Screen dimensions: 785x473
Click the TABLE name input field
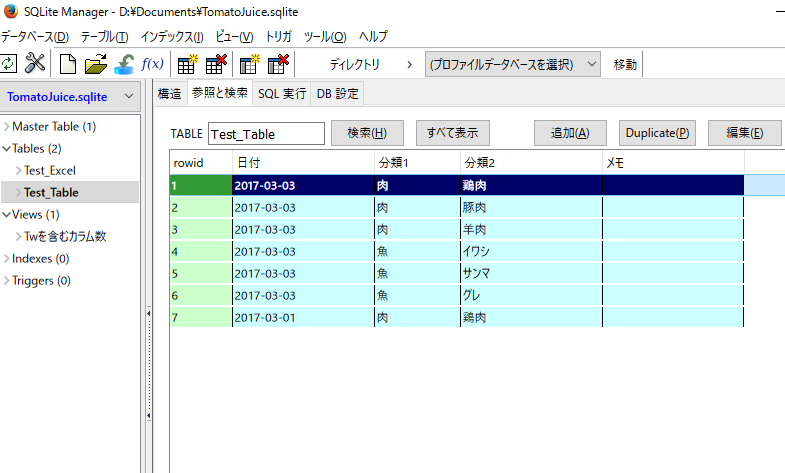pos(266,134)
